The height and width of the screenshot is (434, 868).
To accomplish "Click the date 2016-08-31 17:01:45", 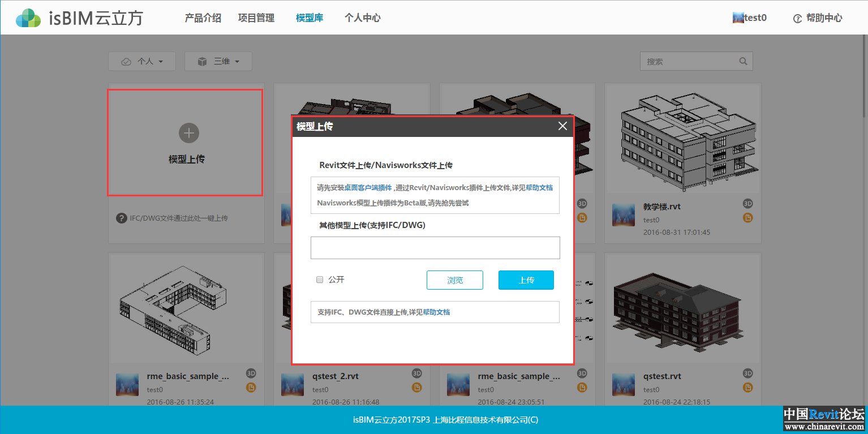I will tap(677, 233).
